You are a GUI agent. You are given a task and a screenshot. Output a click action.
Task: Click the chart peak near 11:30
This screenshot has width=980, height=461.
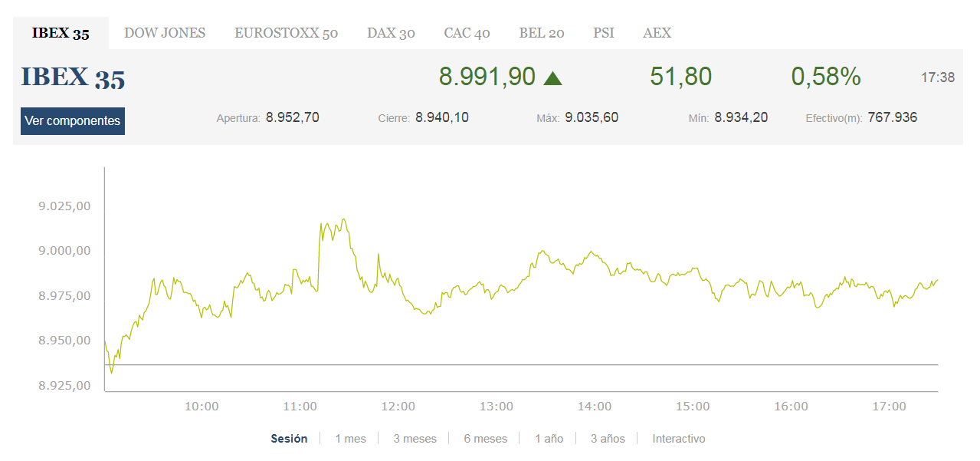tap(344, 219)
